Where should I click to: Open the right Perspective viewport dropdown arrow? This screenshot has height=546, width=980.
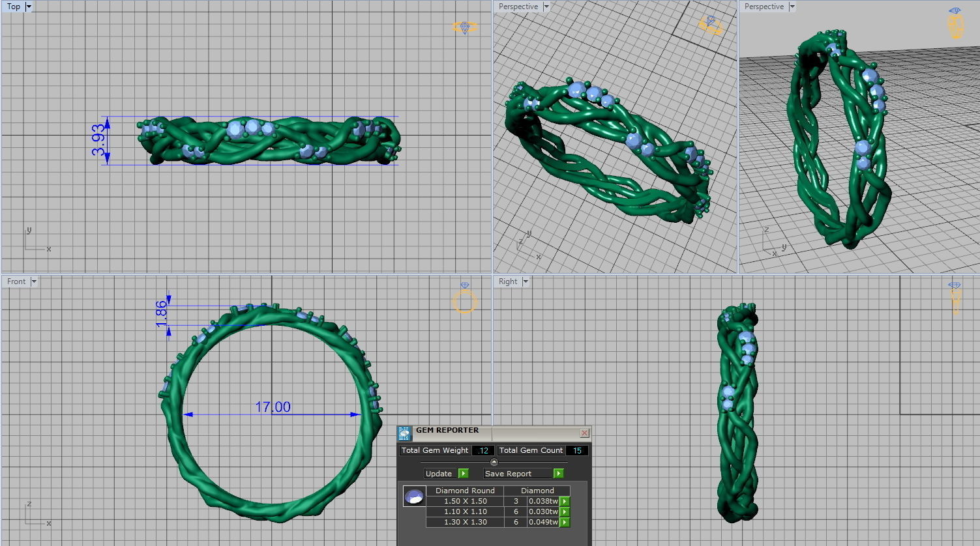792,7
